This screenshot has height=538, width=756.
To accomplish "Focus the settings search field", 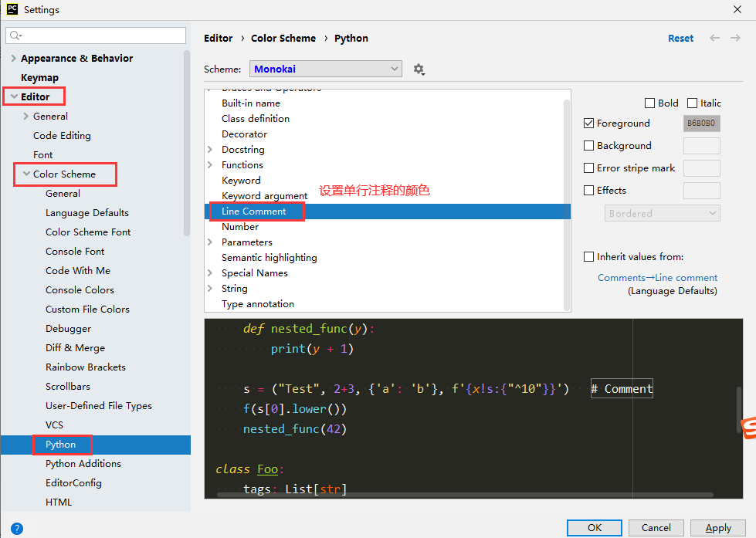I will 96,36.
